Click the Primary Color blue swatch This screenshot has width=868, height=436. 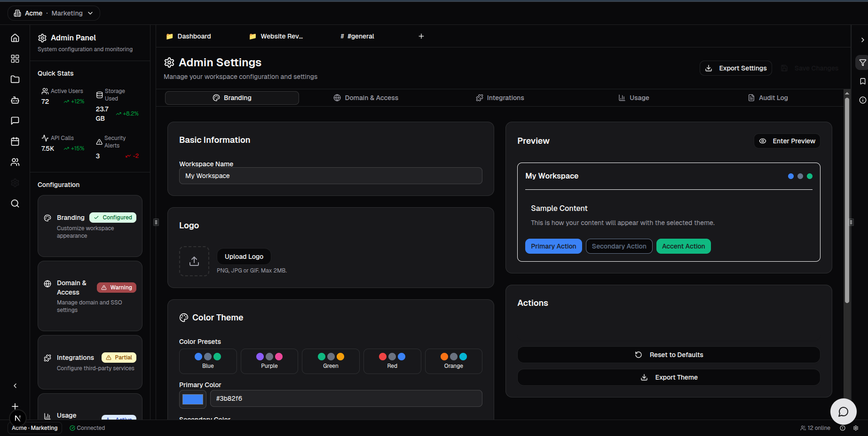pos(193,399)
